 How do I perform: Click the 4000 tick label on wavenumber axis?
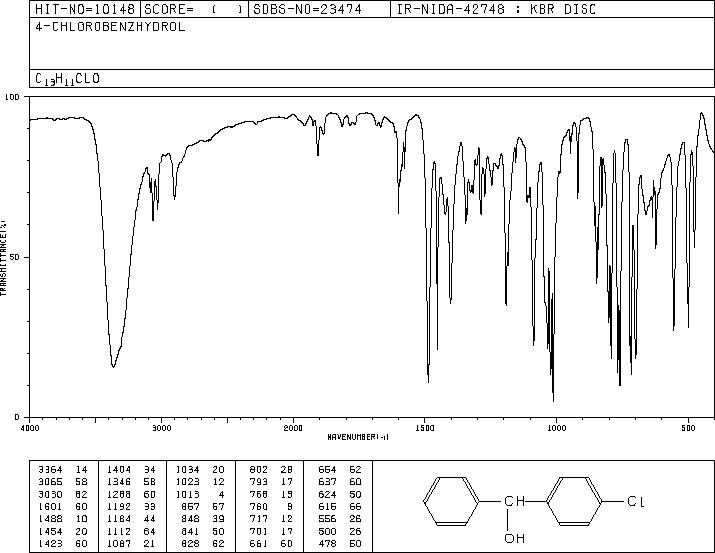click(30, 428)
